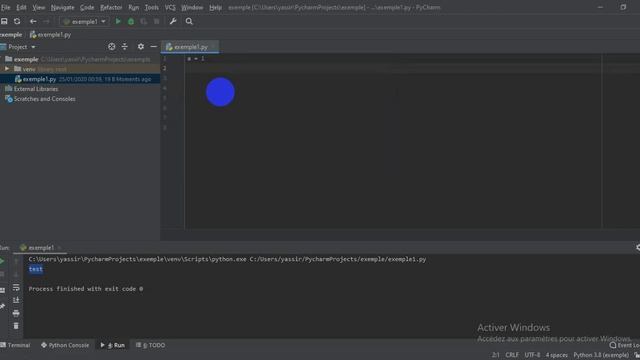Image resolution: width=640 pixels, height=360 pixels.
Task: Select External Libraries in project tree
Action: (36, 89)
